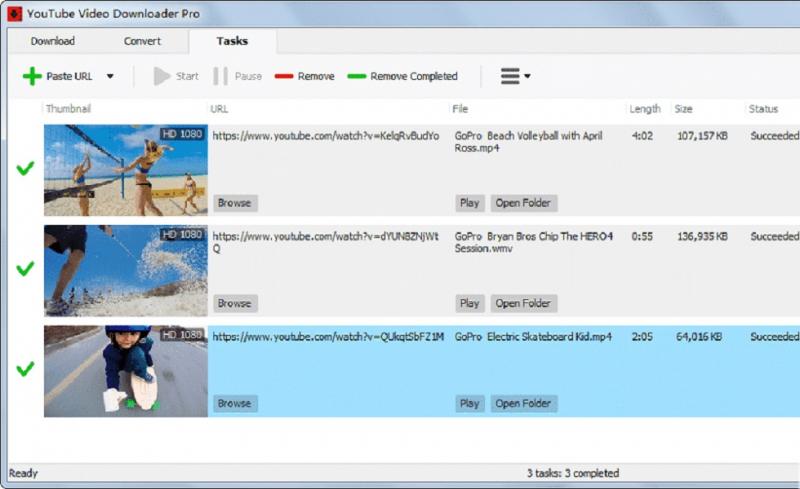
Task: Play the Bryan Bros Chip video
Action: (x=469, y=303)
